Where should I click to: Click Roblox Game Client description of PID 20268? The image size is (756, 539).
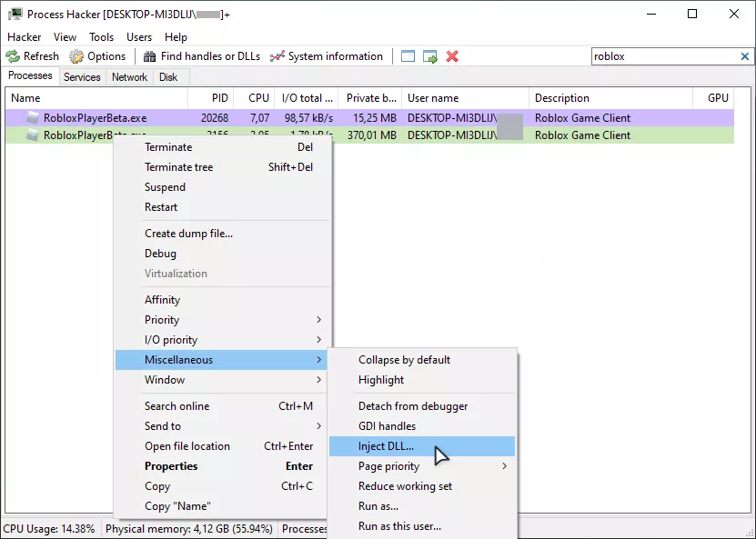[582, 118]
